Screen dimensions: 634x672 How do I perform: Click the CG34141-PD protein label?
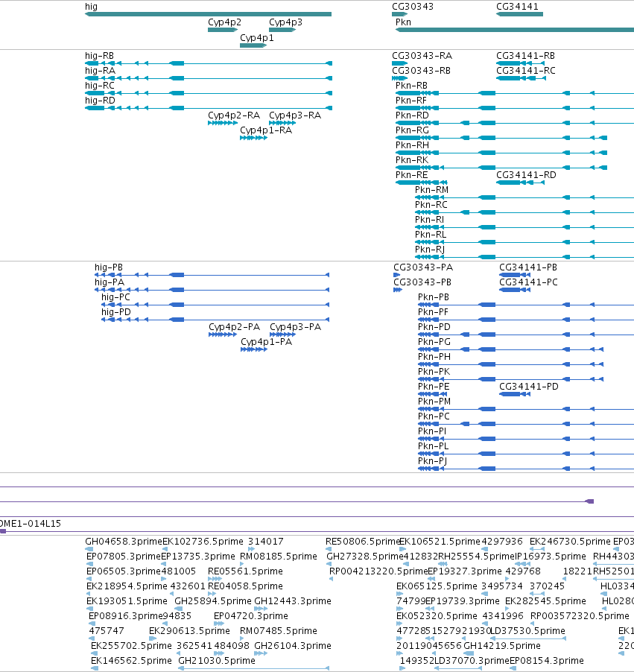(529, 387)
